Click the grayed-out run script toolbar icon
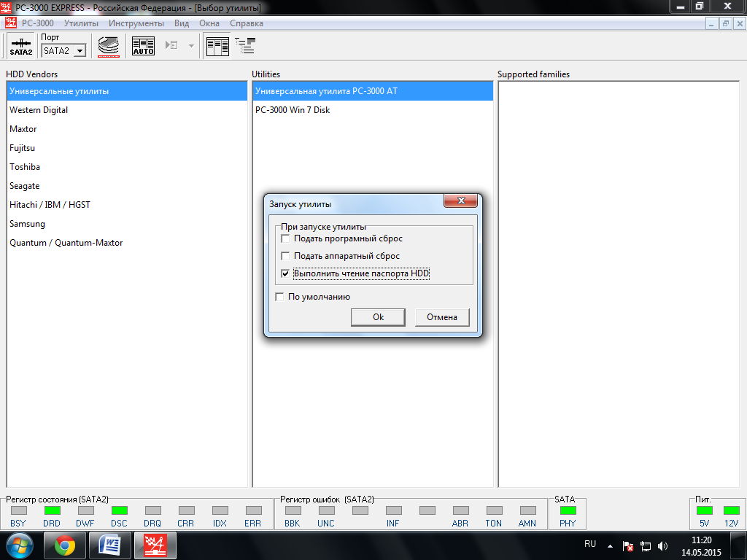Viewport: 747px width, 560px height. [171, 45]
